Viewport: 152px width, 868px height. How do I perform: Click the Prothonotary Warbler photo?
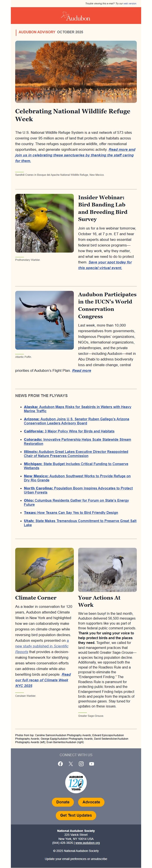(x=44, y=223)
